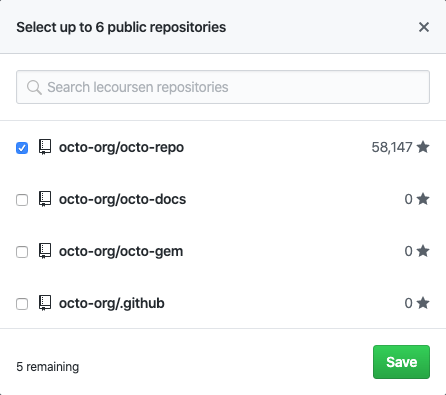Select the octo-org/octo-repo name

[121, 147]
